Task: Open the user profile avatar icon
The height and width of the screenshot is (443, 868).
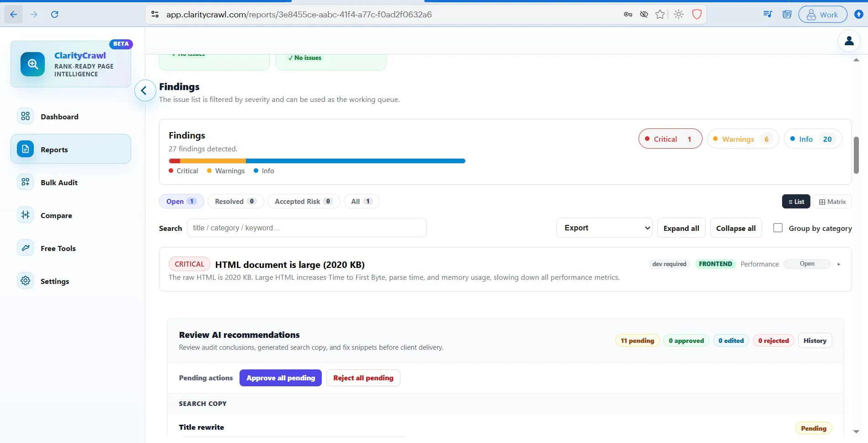Action: 849,41
